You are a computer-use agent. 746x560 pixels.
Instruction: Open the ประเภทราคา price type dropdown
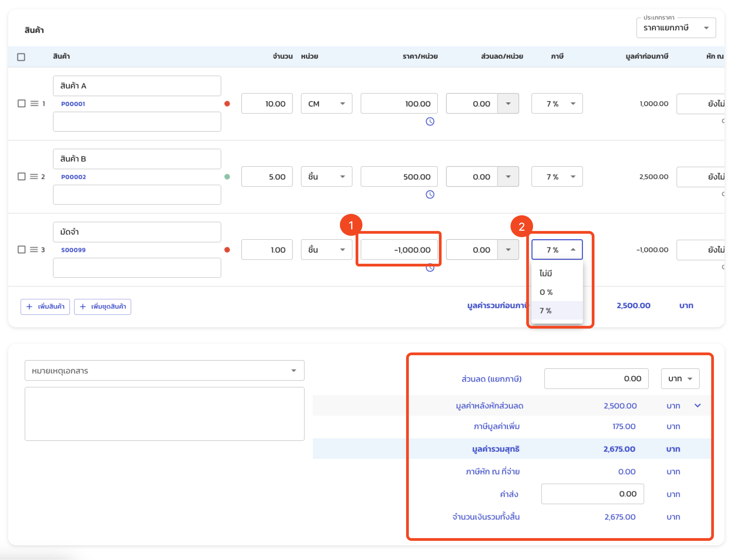(676, 28)
